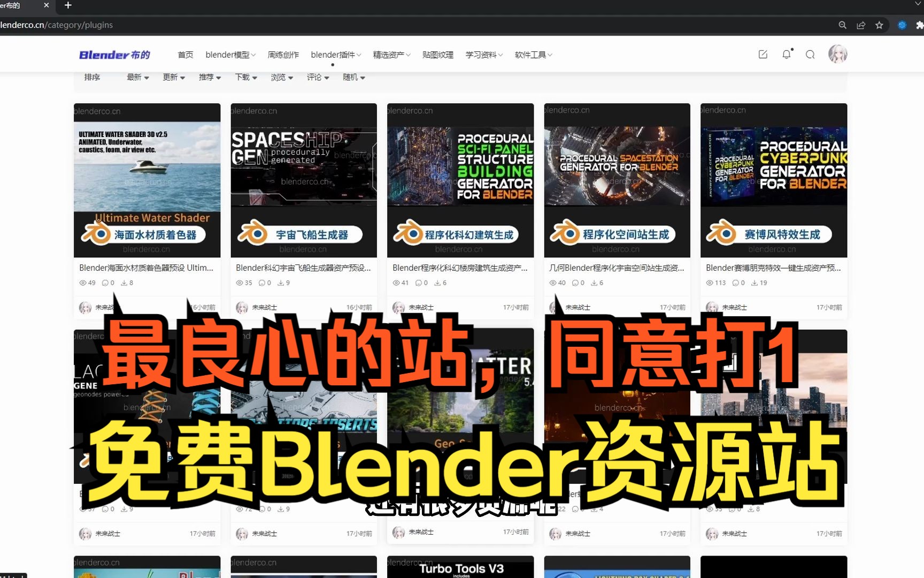This screenshot has width=924, height=578.
Task: Click the 排序 sort label
Action: tap(92, 78)
